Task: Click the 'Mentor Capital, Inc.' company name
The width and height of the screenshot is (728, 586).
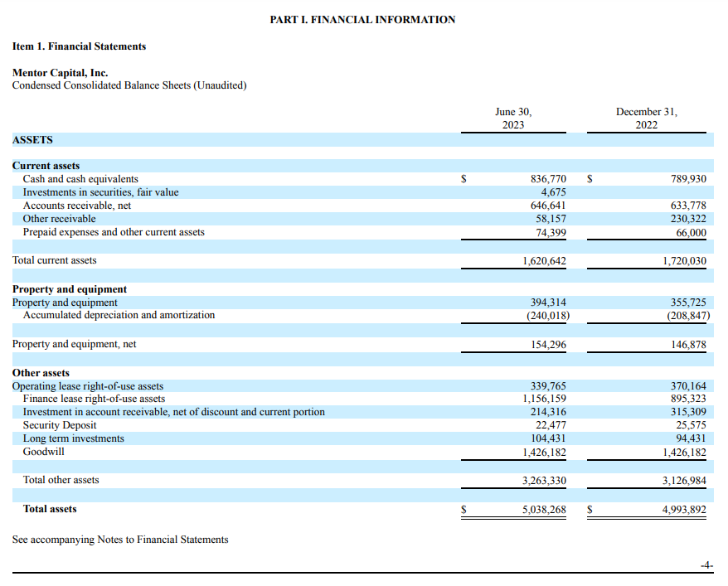Action: 60,73
